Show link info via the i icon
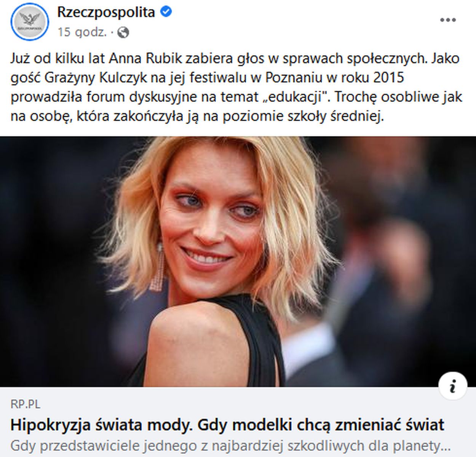The width and height of the screenshot is (476, 457). [453, 386]
